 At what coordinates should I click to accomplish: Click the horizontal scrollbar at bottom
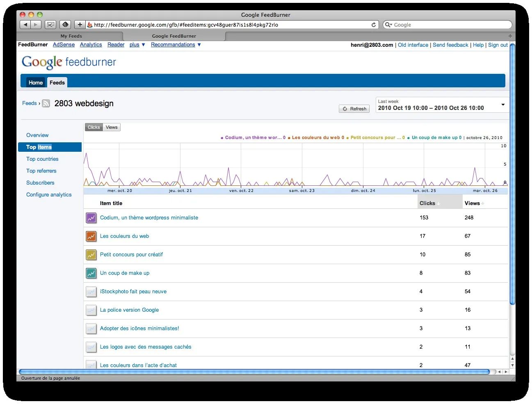(x=254, y=372)
